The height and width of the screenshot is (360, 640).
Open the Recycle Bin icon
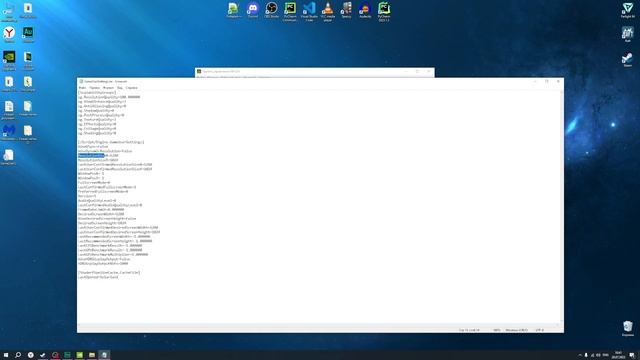coord(628,329)
